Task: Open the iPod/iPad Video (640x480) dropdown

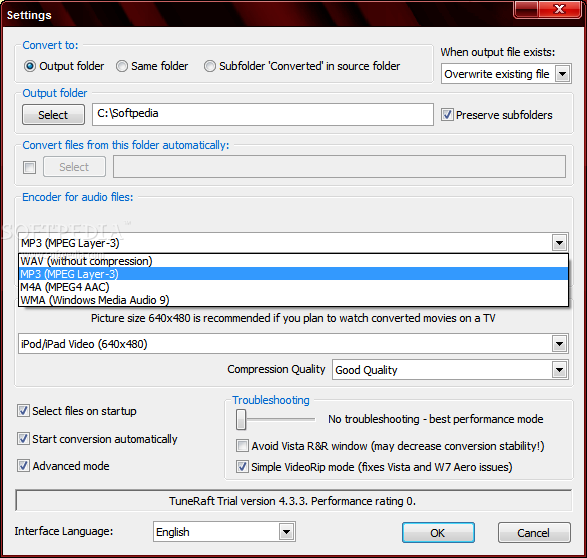Action: point(293,344)
